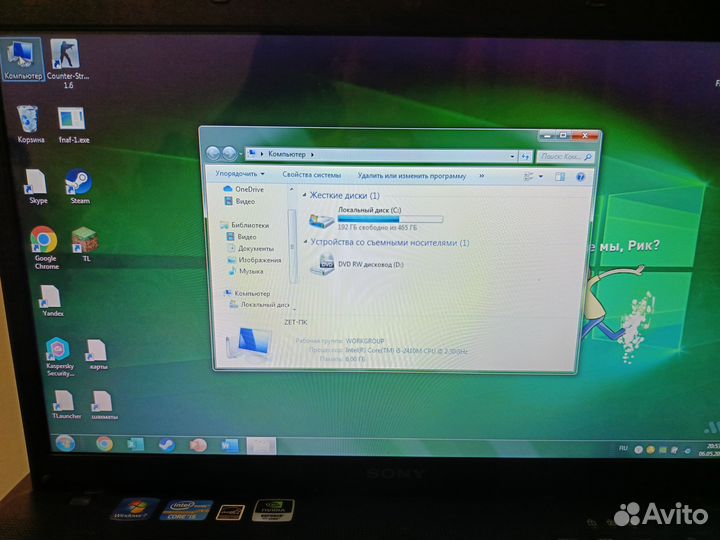Image resolution: width=720 pixels, height=540 pixels.
Task: Expand the toolbar overflow chevron
Action: pos(481,176)
